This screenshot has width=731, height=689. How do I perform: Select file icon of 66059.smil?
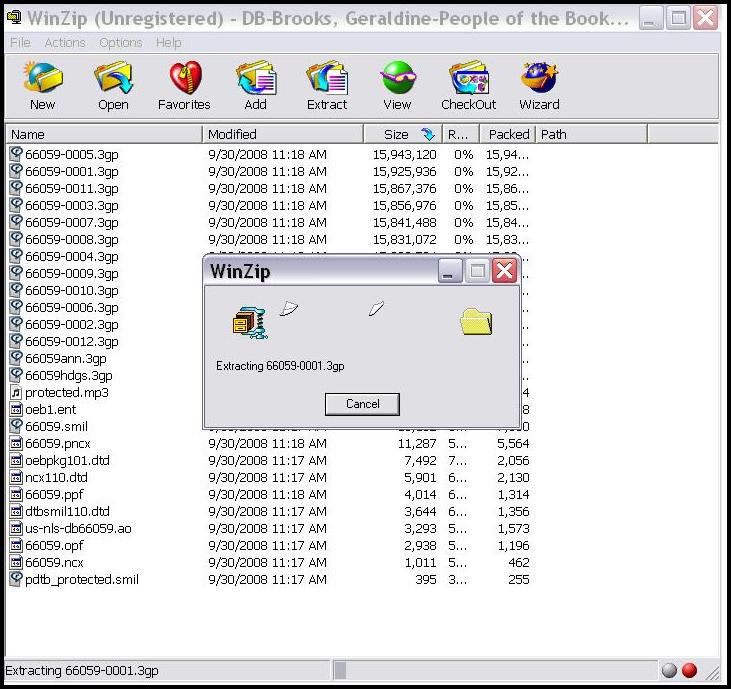[x=16, y=426]
